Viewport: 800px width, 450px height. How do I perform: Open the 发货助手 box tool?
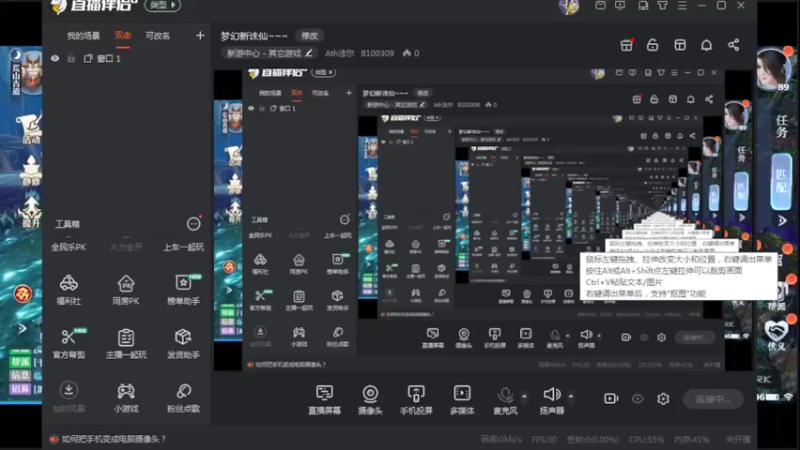[183, 343]
